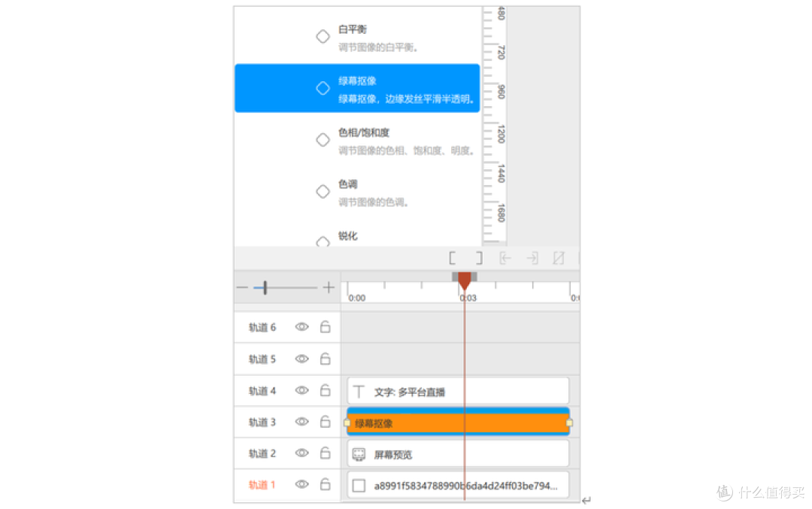Click the trim-to-end arrow icon
This screenshot has height=509, width=812.
pyautogui.click(x=532, y=258)
